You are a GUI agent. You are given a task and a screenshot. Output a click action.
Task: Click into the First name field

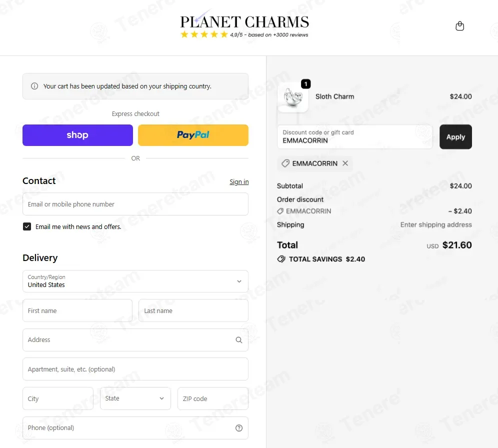77,310
